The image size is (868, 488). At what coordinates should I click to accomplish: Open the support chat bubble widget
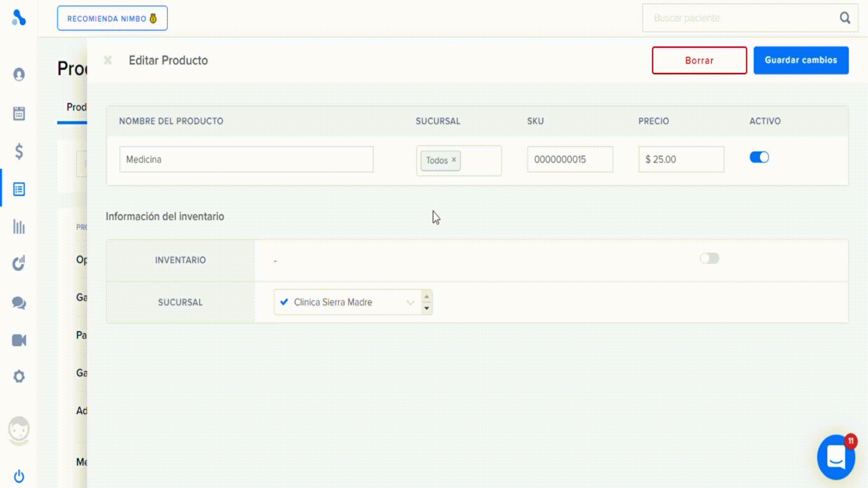(835, 457)
